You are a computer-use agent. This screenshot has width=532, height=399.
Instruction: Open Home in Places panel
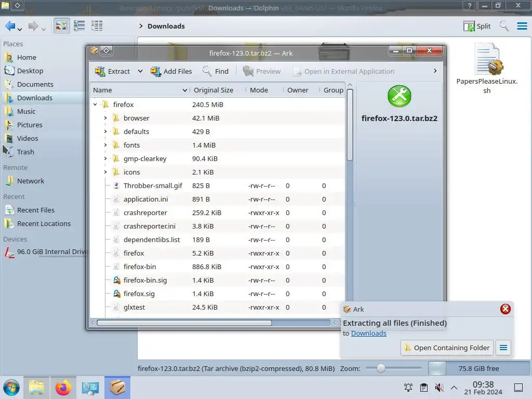26,57
